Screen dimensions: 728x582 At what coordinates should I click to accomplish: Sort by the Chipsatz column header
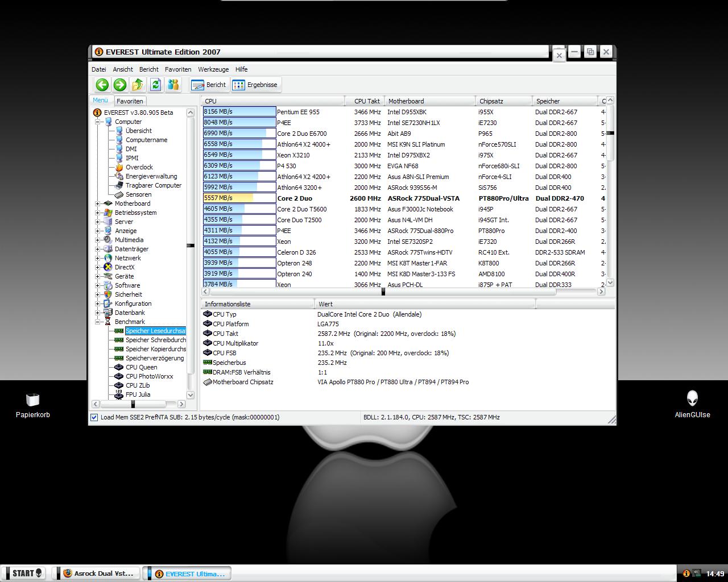coord(504,101)
